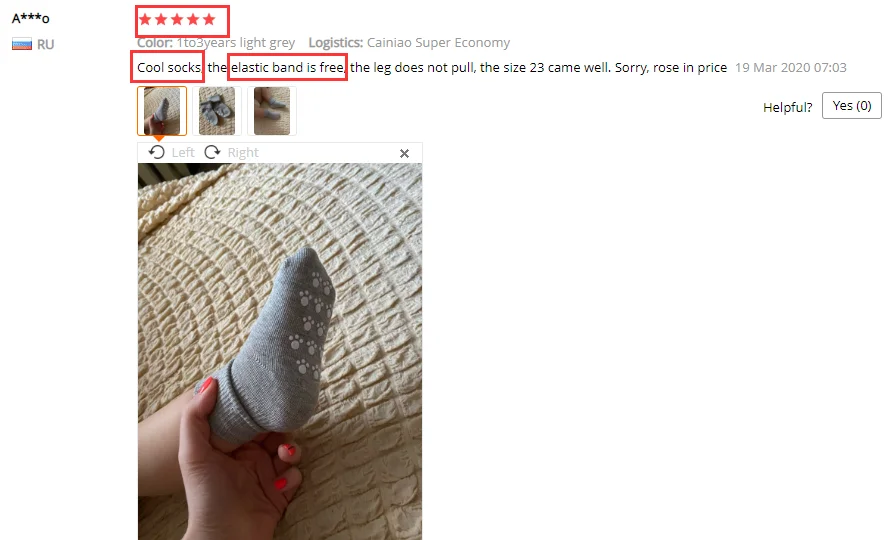Click the Right rotate label
The image size is (890, 540).
click(243, 153)
